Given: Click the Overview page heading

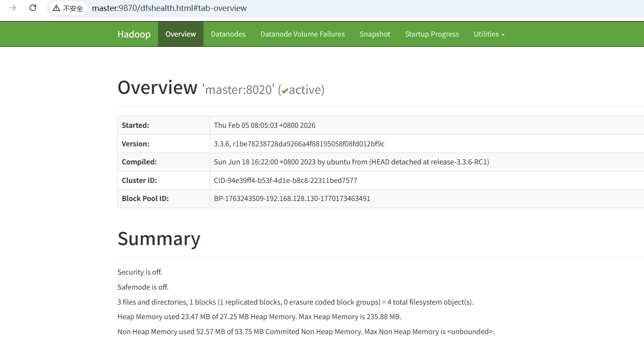Looking at the screenshot, I should (x=157, y=87).
